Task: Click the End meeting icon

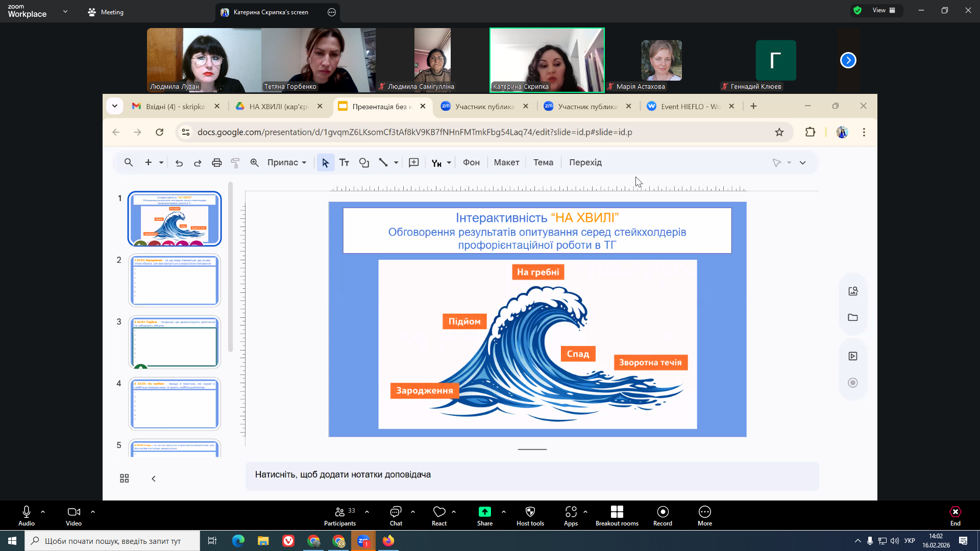Action: tap(955, 512)
